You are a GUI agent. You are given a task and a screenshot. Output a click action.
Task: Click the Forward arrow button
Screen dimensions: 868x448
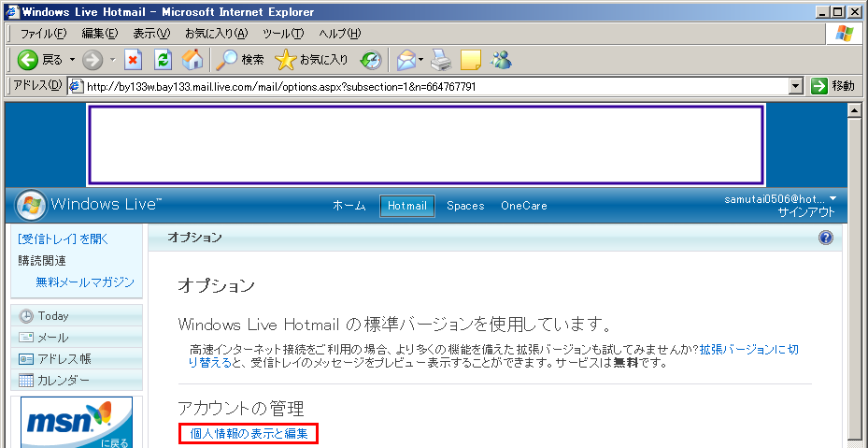[x=92, y=60]
